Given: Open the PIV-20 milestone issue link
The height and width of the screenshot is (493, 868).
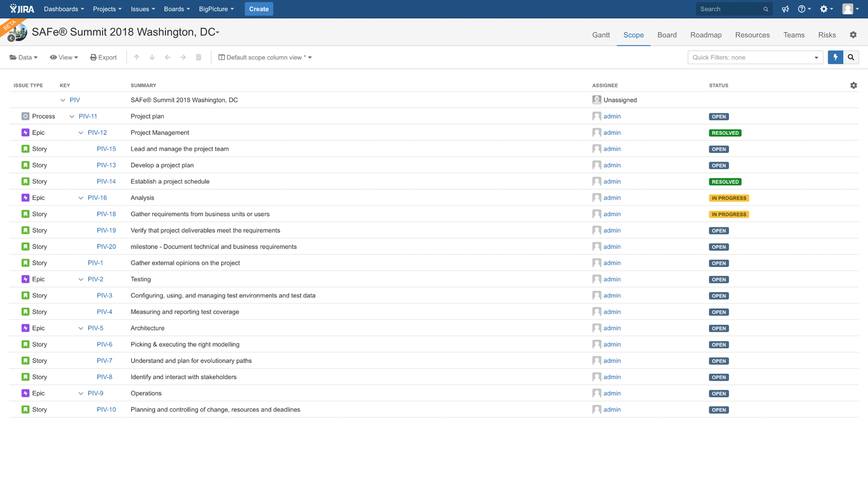Looking at the screenshot, I should [106, 246].
